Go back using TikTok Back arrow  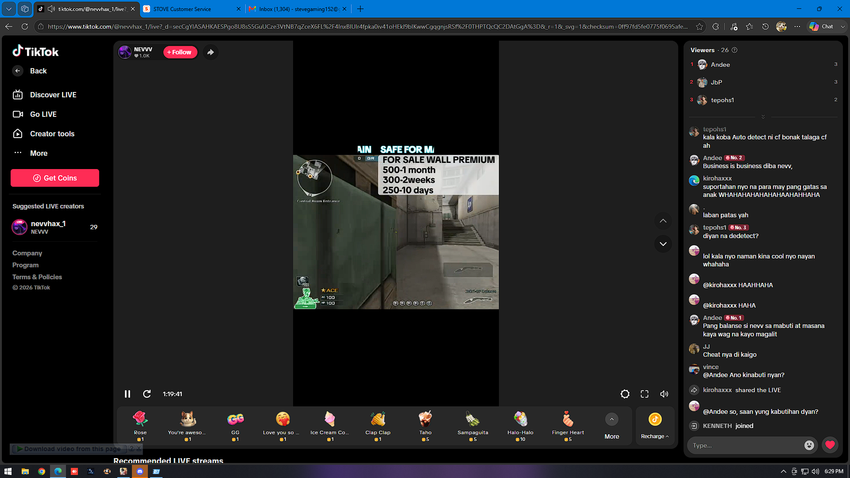18,71
